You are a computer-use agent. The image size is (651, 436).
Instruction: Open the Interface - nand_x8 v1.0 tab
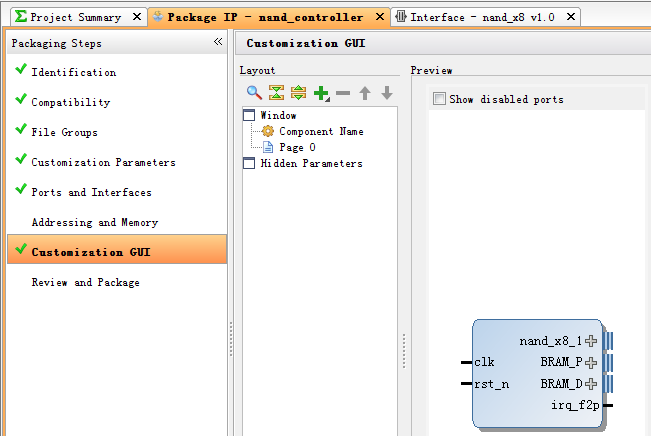(x=482, y=17)
